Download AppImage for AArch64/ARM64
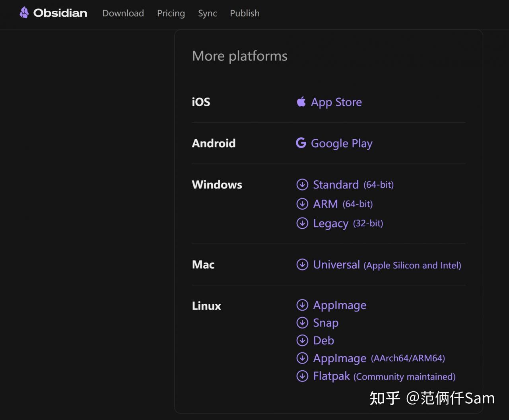This screenshot has height=420, width=509. click(x=379, y=358)
